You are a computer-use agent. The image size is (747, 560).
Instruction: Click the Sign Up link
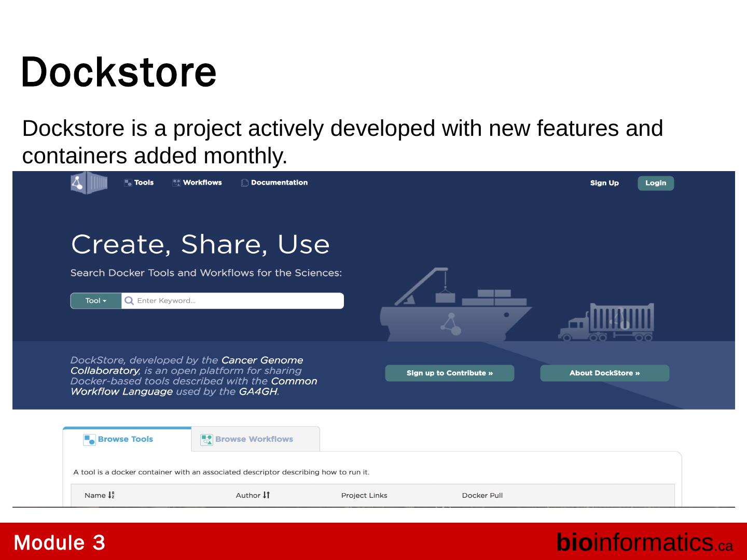(x=604, y=183)
